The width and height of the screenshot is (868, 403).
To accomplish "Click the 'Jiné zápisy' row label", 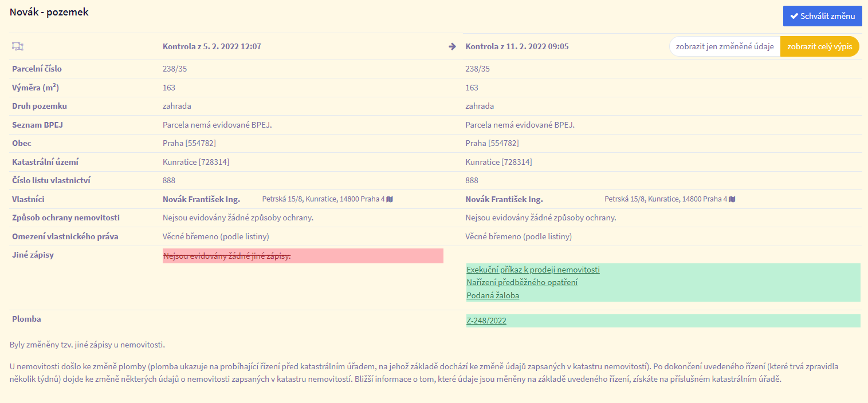I will (x=33, y=255).
